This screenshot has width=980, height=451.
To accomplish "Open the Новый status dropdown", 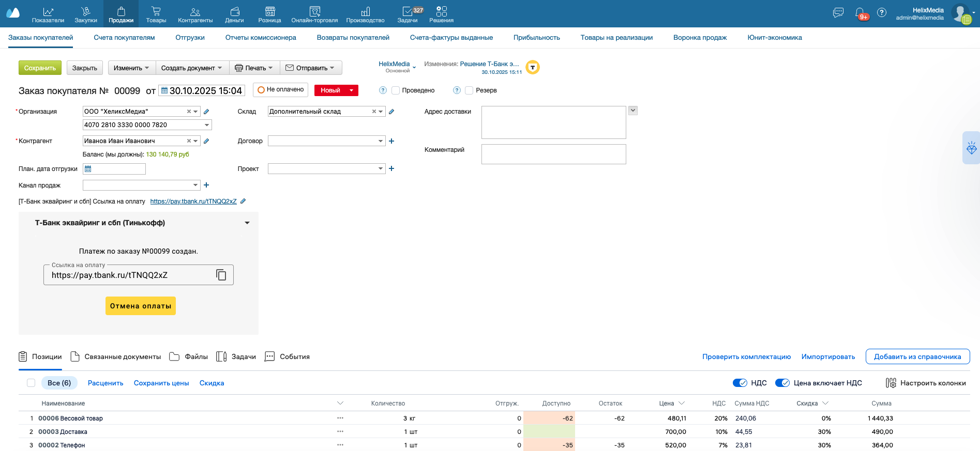I will point(352,90).
